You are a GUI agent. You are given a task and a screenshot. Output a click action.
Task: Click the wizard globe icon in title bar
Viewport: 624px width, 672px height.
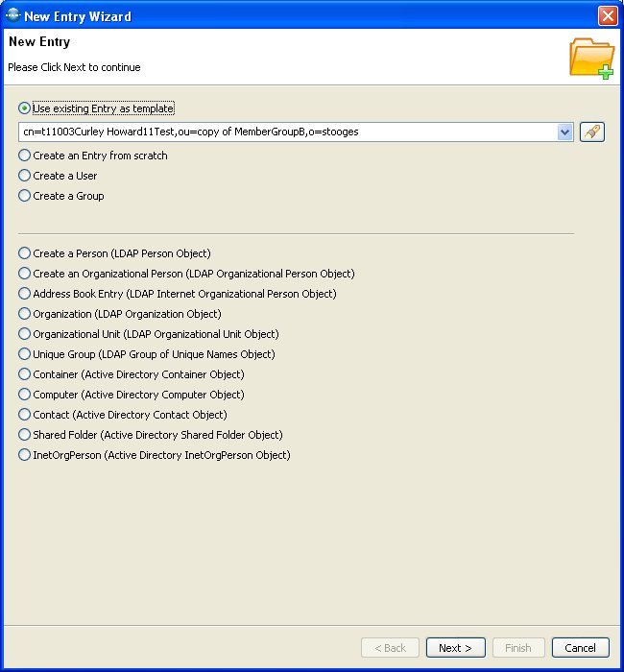coord(12,16)
